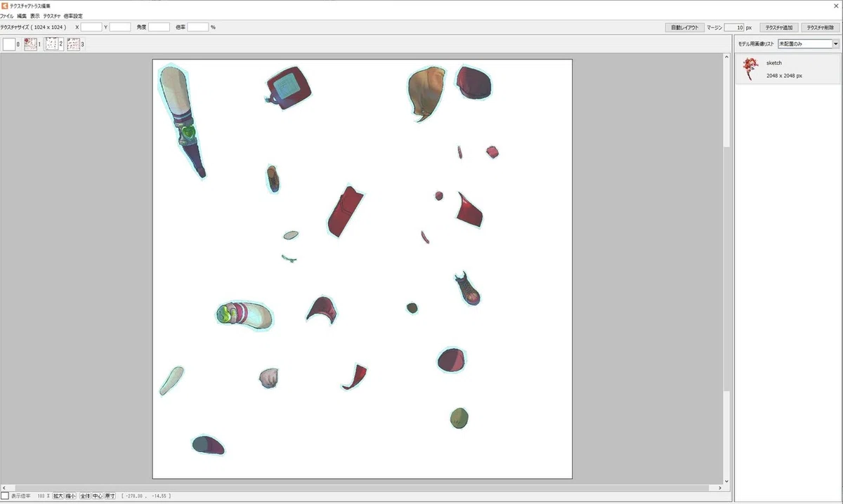Click the 原寸 actual-size button

click(x=110, y=496)
